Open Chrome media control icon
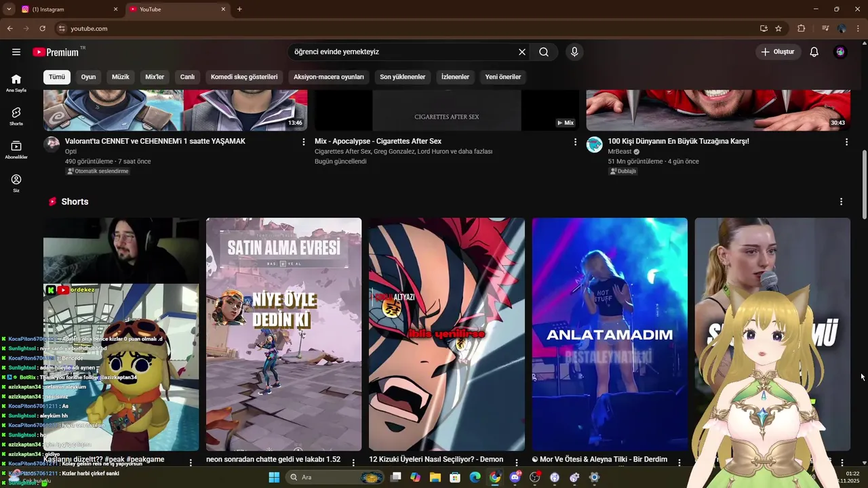Viewport: 868px width, 488px height. click(825, 28)
